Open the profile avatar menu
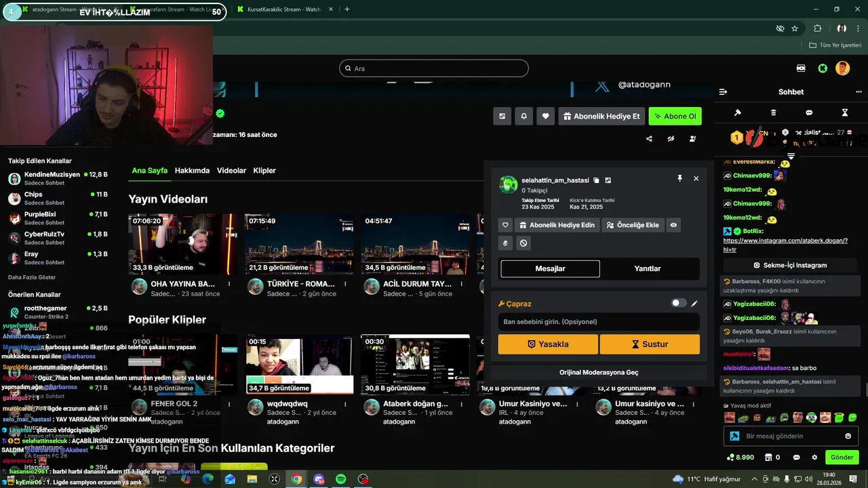 tap(842, 68)
